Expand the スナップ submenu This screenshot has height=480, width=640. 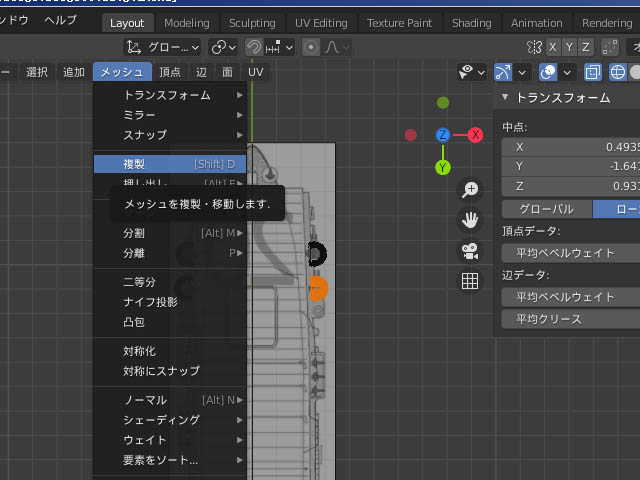[x=170, y=135]
